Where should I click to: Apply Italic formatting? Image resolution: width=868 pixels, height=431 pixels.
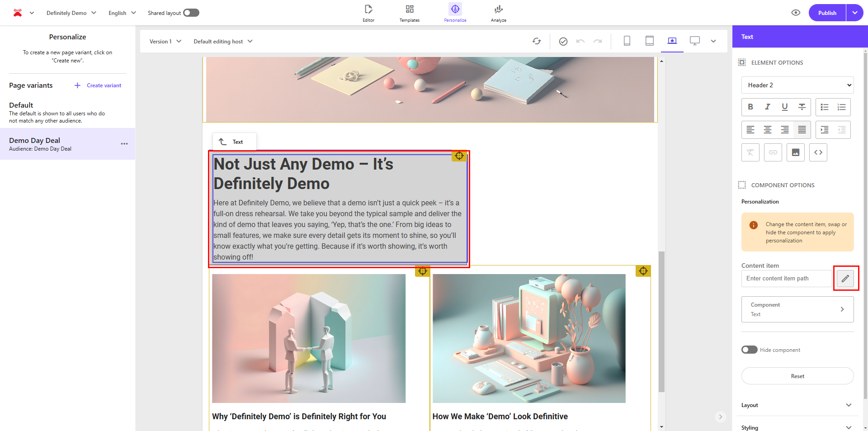click(768, 107)
